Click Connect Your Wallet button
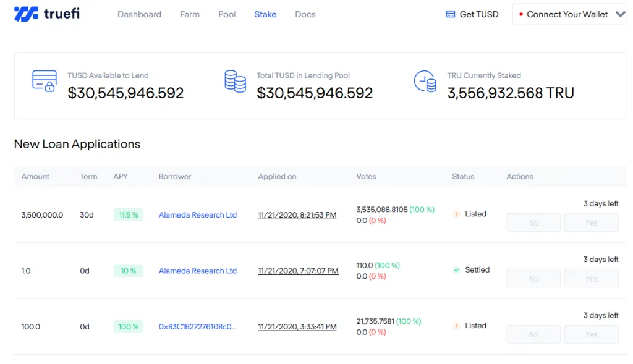This screenshot has height=364, width=633. click(x=569, y=14)
